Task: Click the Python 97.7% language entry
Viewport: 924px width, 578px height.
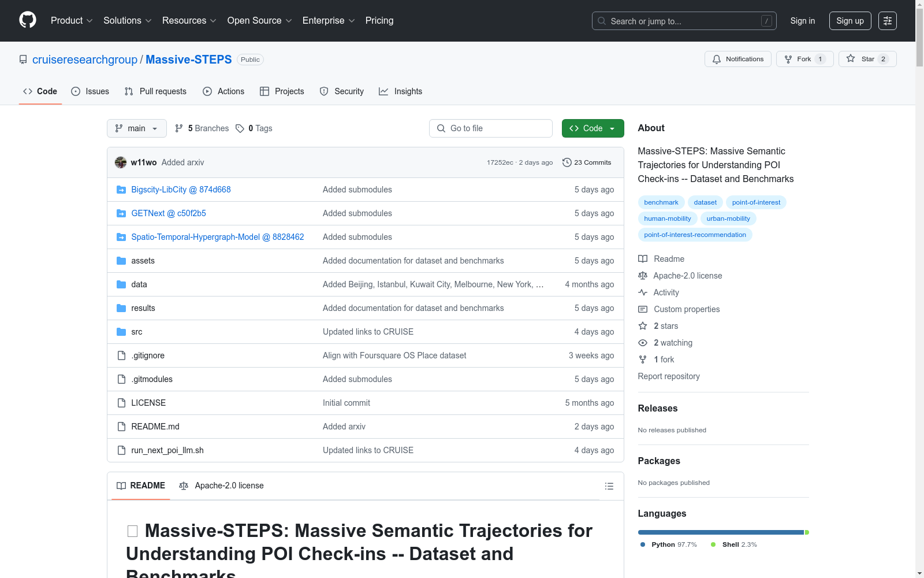Action: click(669, 544)
